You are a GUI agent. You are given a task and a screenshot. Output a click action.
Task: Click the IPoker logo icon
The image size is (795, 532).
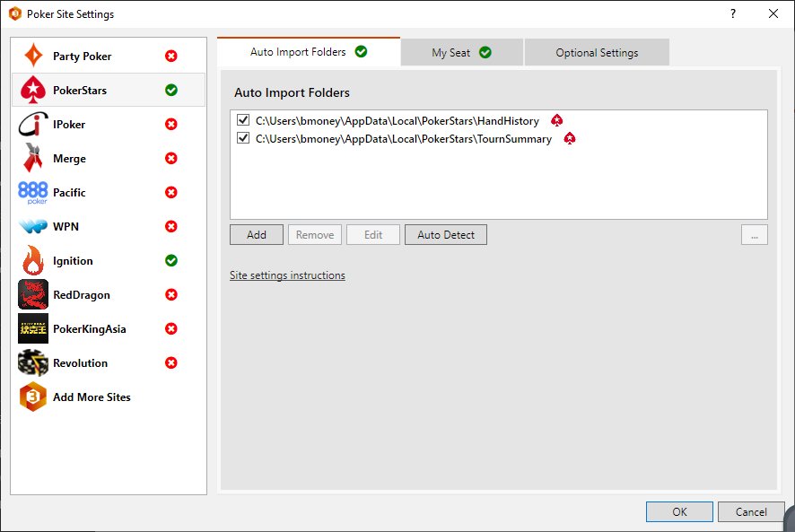(x=33, y=124)
